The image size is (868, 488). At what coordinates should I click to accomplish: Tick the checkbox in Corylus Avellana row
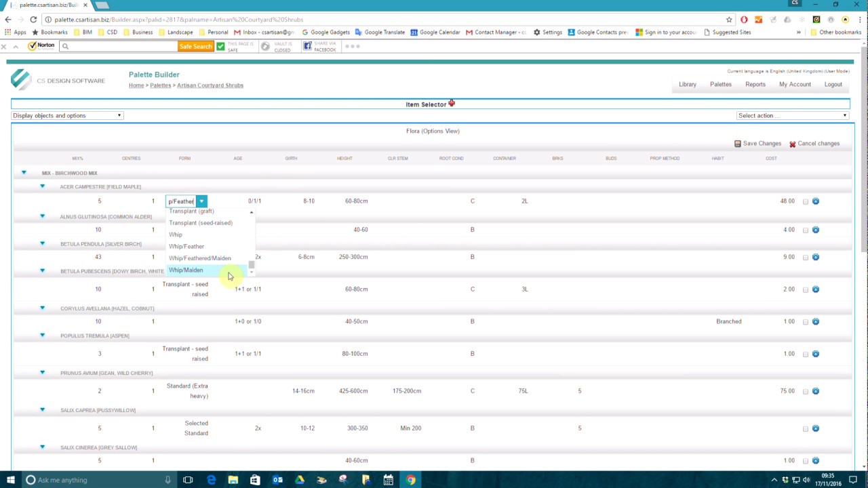(x=806, y=322)
